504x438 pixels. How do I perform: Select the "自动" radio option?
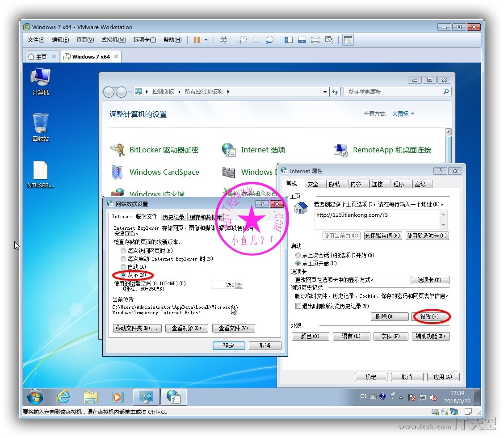(x=123, y=267)
